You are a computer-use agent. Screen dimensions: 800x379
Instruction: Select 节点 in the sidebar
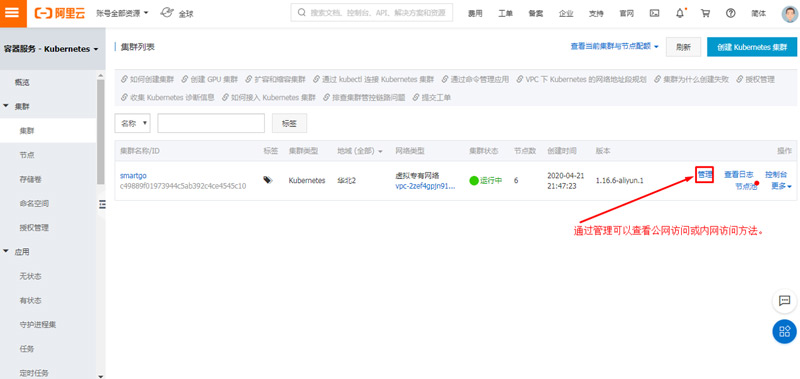click(x=27, y=155)
